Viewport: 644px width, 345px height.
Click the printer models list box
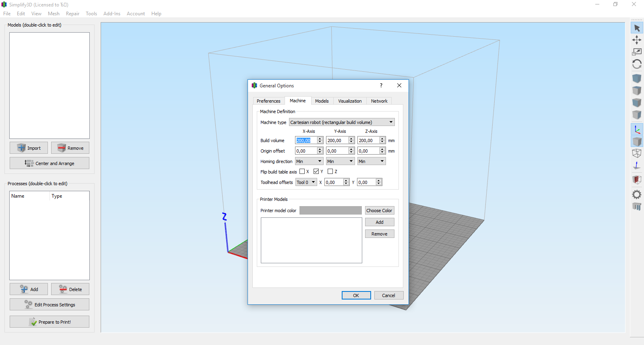pyautogui.click(x=312, y=240)
